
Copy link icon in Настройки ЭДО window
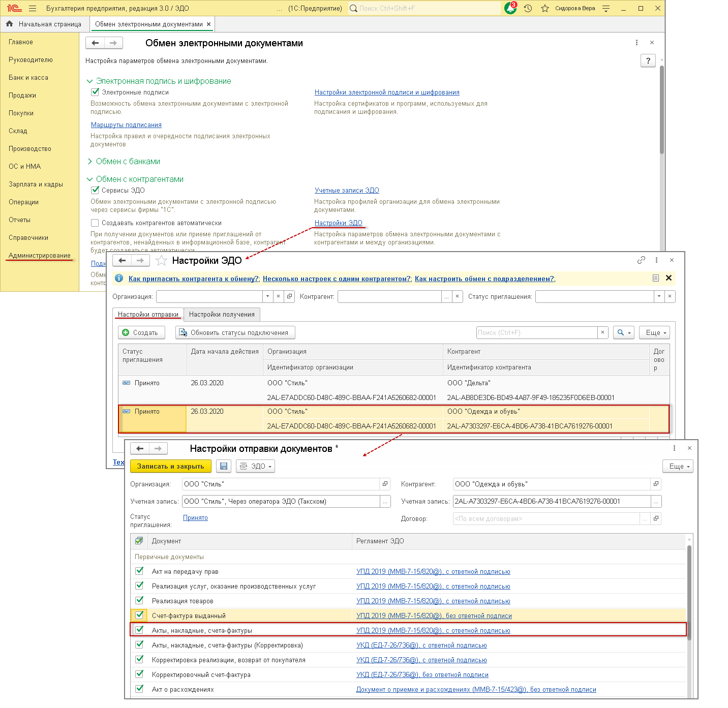point(641,260)
